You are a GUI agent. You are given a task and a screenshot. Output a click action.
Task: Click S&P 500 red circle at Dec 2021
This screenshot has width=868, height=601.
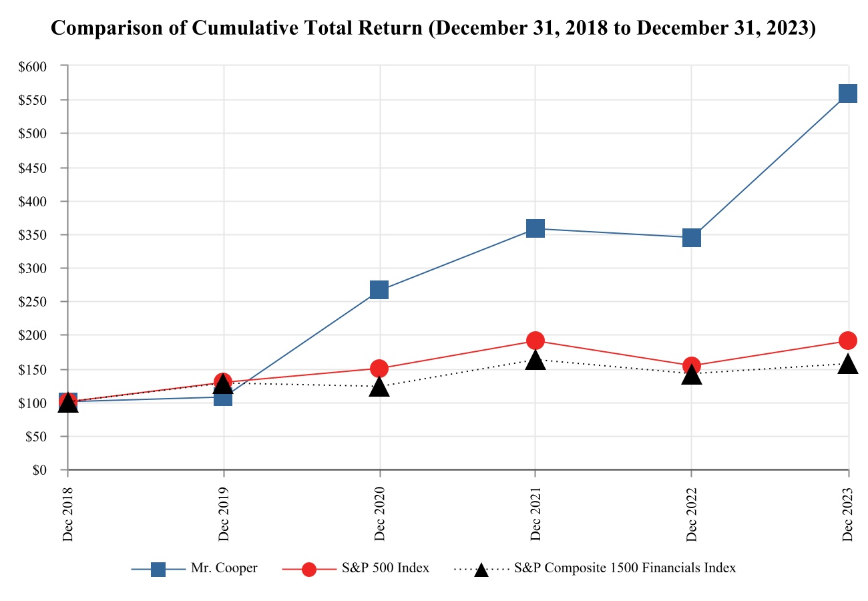coord(535,341)
